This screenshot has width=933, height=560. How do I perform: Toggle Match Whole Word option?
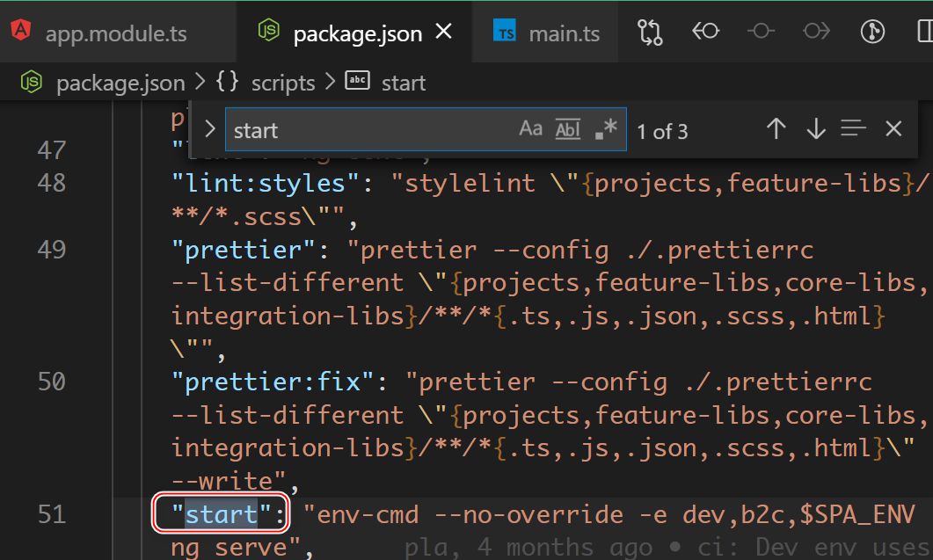(568, 130)
